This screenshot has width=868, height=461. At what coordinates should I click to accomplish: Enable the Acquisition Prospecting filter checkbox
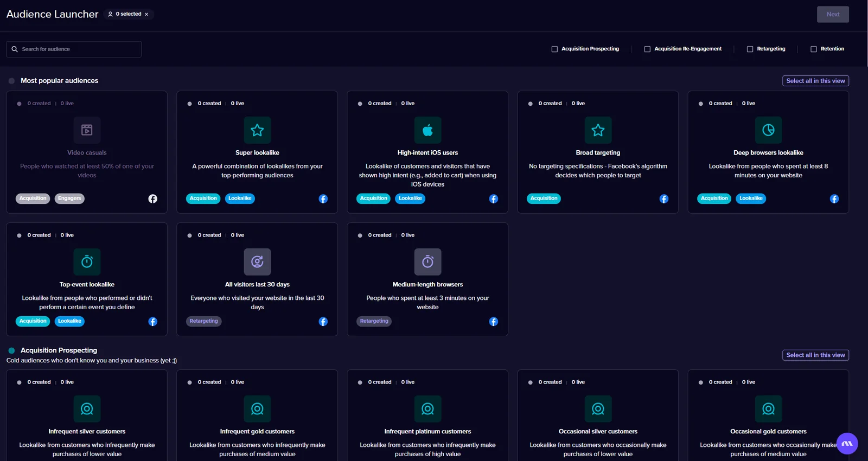coord(554,49)
